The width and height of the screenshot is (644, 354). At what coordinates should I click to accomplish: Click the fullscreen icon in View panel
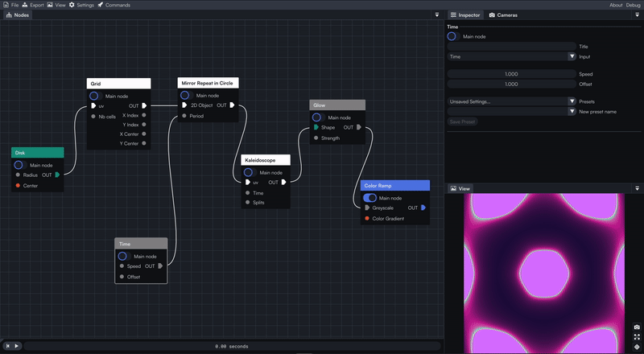tap(637, 337)
